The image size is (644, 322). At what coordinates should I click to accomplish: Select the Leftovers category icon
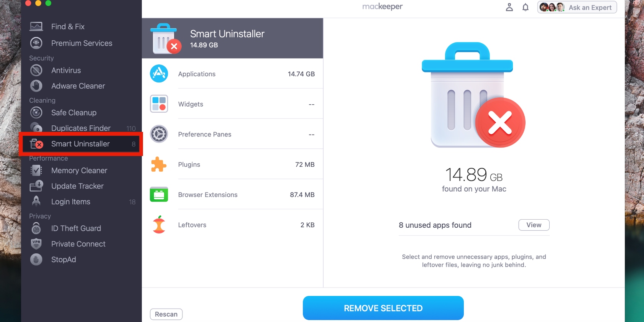pos(159,225)
